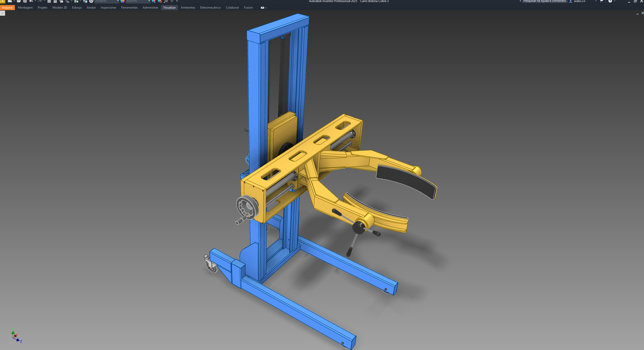Image resolution: width=644 pixels, height=350 pixels.
Task: Click the selection priority cursor icon
Action: click(76, 1)
